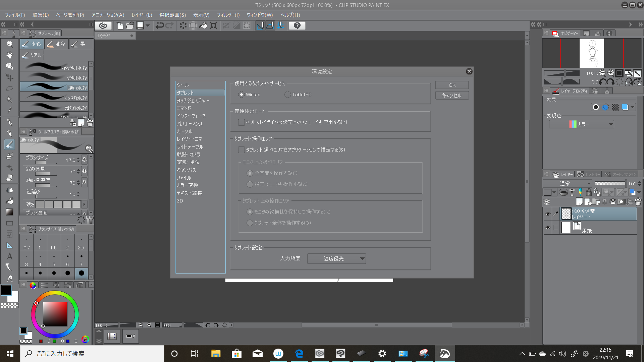Click the cancel button in dialog
Screen dimensions: 644x362
pos(452,96)
